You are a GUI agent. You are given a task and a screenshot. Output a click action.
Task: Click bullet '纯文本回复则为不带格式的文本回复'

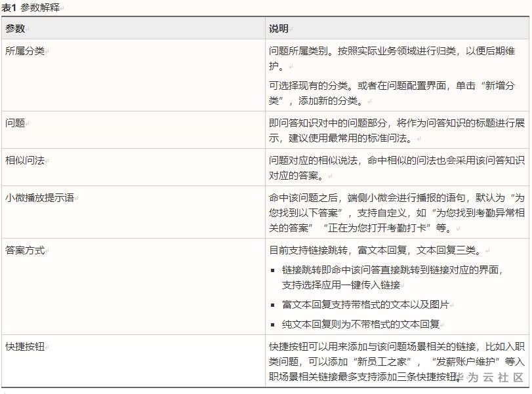[x=361, y=324]
